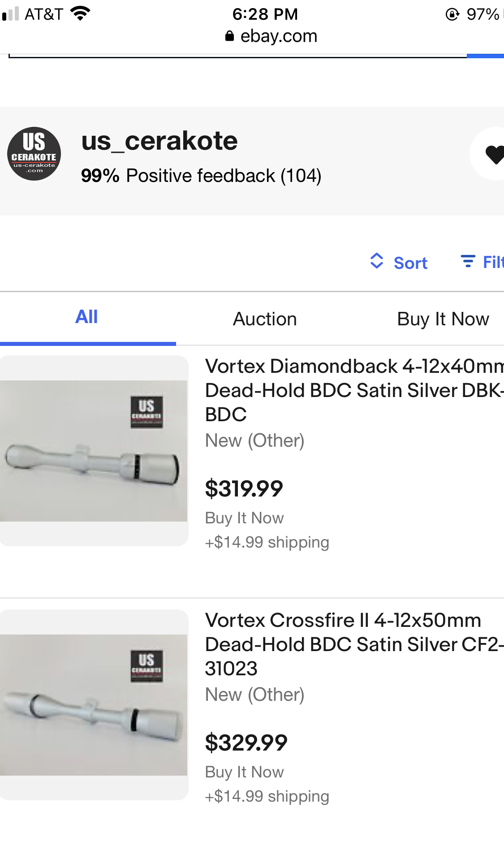Tap the Crossfire II scope product thumbnail
This screenshot has height=846, width=504.
click(94, 705)
